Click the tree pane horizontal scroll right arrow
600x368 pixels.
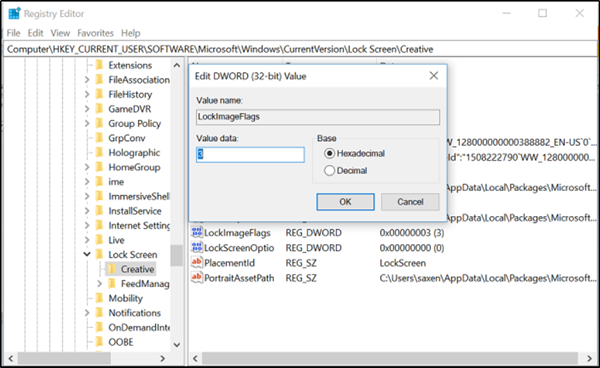click(x=163, y=358)
